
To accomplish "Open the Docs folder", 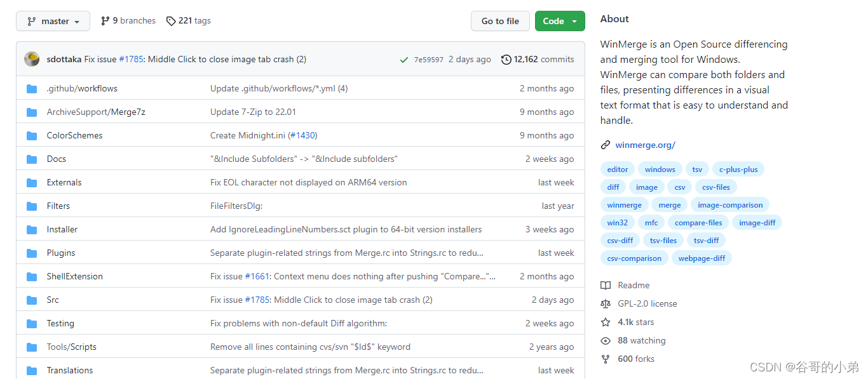I will 57,159.
